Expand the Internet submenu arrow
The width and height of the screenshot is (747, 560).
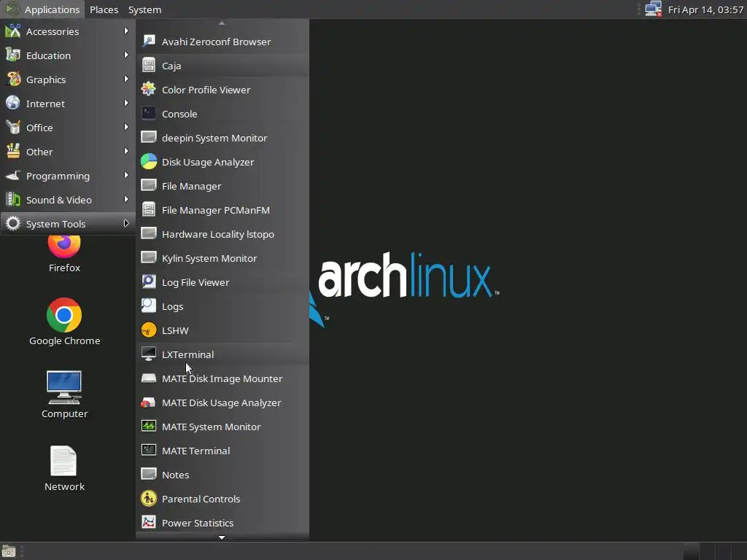point(125,103)
